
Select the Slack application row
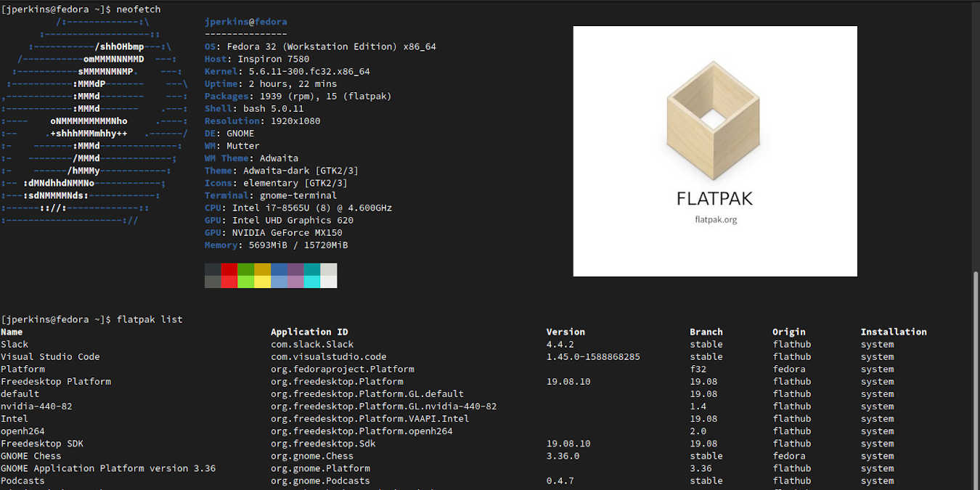(15, 343)
